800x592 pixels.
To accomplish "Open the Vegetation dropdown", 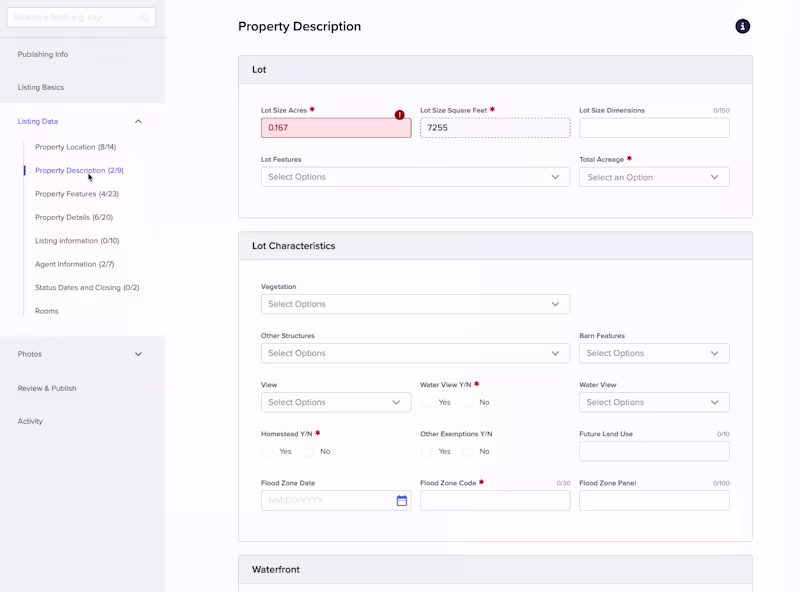I will click(x=415, y=304).
